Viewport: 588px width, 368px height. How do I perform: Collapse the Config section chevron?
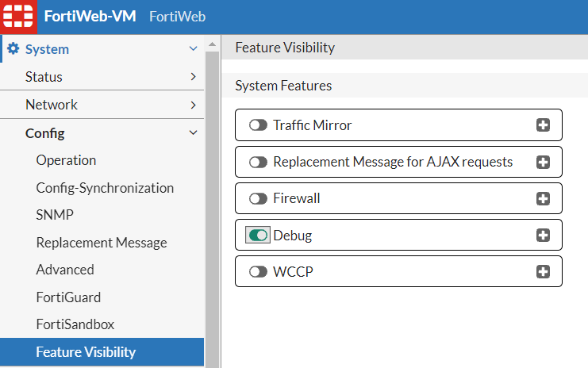193,133
